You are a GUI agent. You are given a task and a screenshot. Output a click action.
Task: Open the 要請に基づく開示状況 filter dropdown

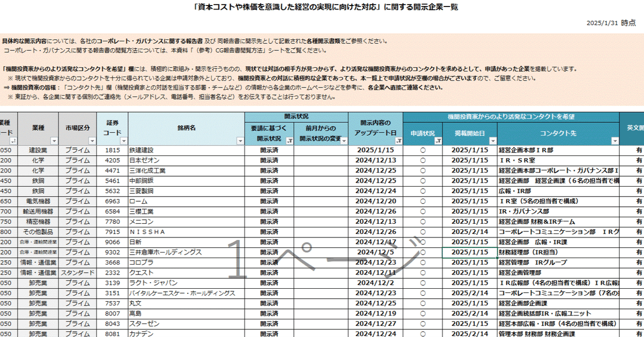(289, 141)
